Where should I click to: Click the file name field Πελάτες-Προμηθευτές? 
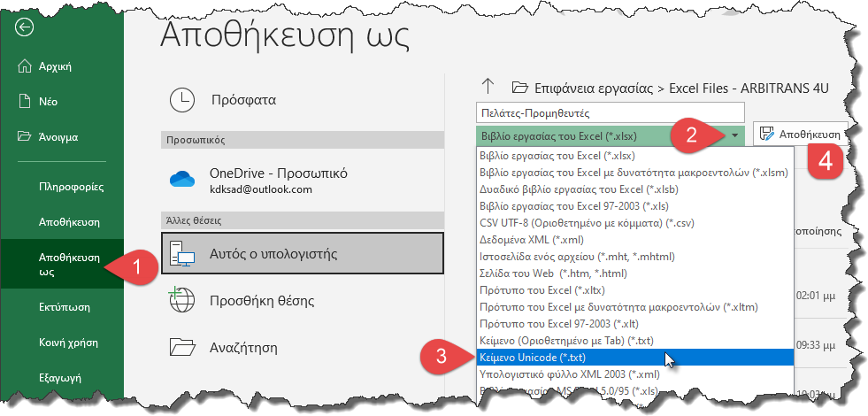tap(610, 113)
